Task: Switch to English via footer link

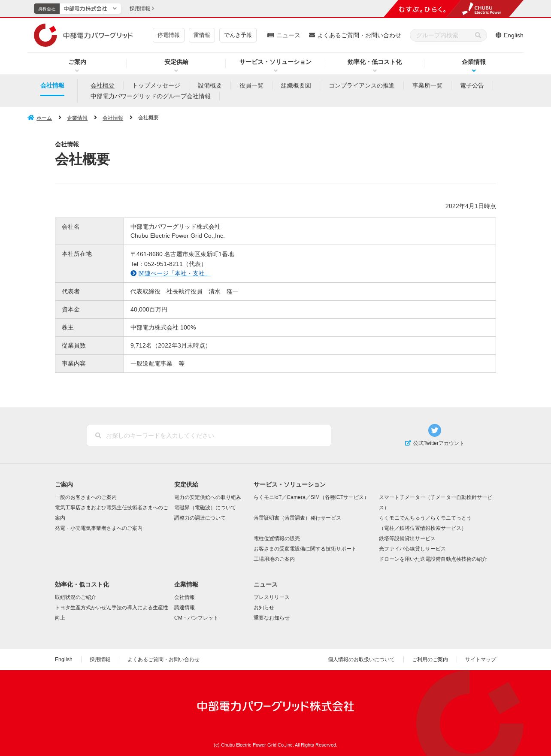Action: pos(64,659)
